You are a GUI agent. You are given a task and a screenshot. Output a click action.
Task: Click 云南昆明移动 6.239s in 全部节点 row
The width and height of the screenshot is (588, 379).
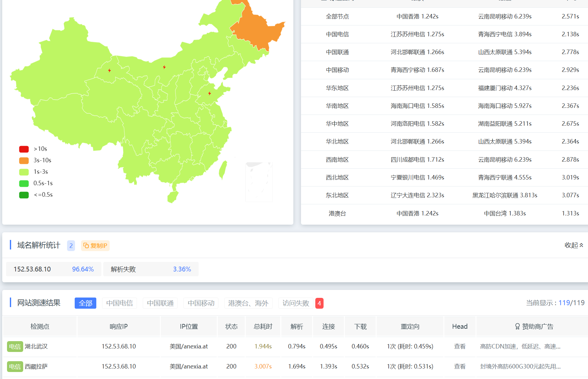coord(505,17)
